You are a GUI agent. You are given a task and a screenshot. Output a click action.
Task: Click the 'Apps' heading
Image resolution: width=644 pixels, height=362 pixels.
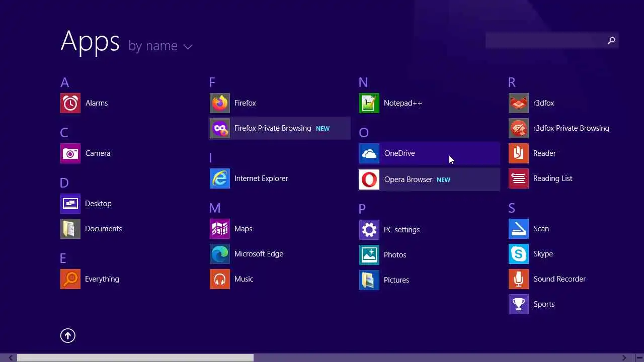point(90,41)
